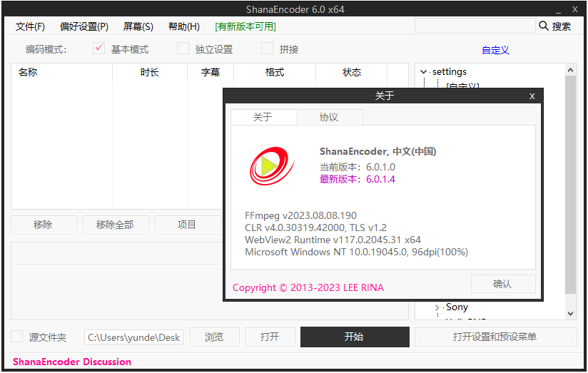This screenshot has height=373, width=588.
Task: Click the FFmpeg v2023.08.08.190 line
Action: pyautogui.click(x=300, y=215)
